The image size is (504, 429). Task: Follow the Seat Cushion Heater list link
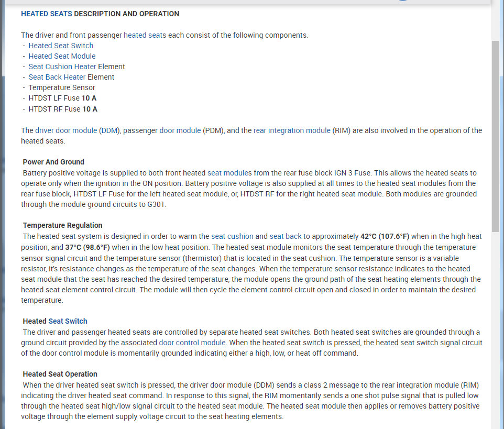tap(62, 67)
